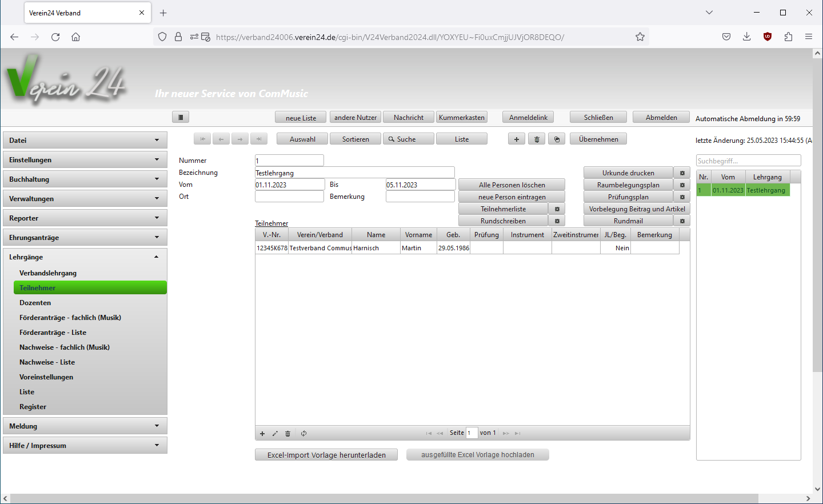Go to next record arrow

(x=240, y=139)
